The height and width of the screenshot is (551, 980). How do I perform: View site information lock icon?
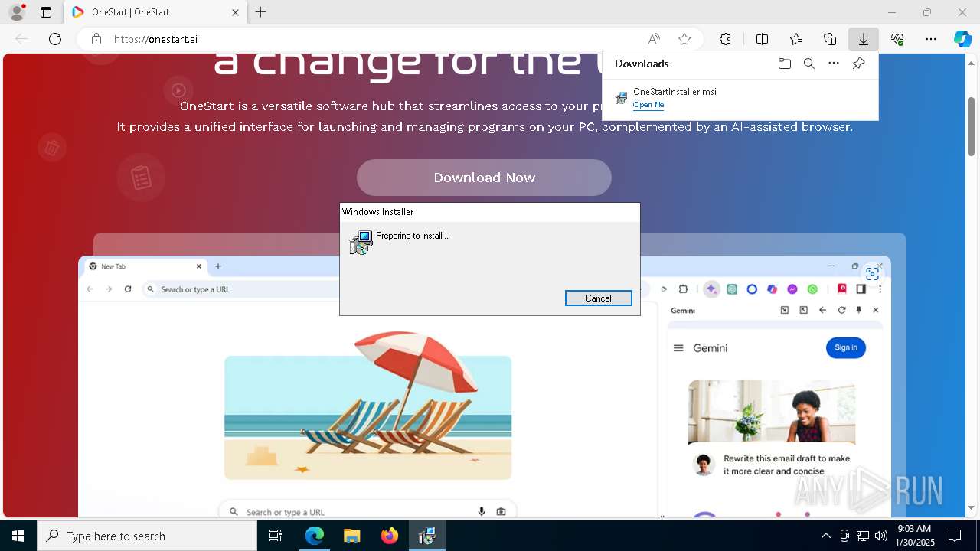[96, 39]
